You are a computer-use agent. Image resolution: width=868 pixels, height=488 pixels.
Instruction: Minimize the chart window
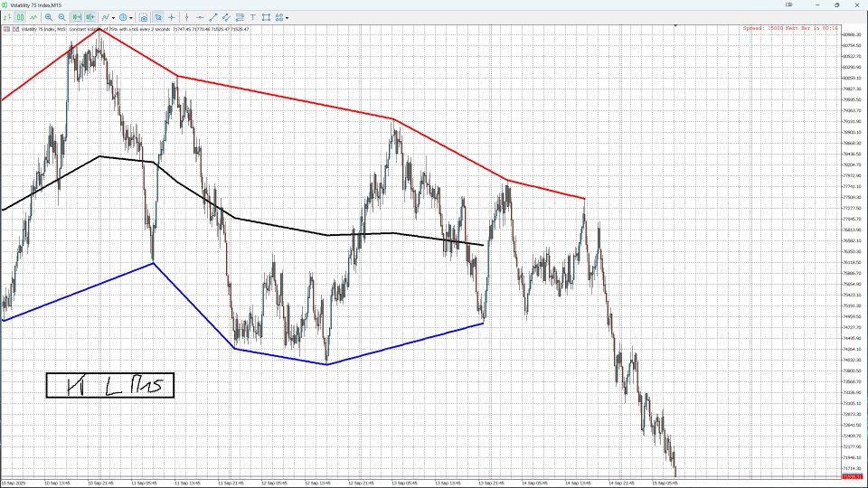tap(817, 5)
